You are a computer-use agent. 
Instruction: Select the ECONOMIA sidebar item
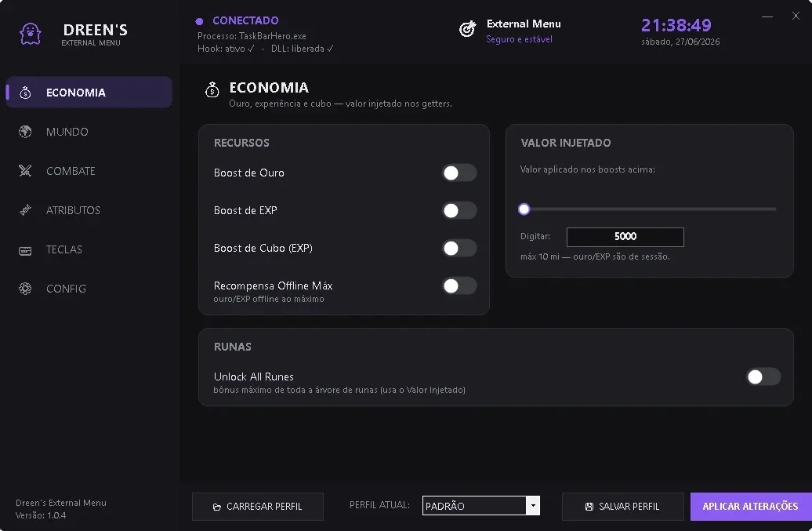tap(89, 93)
